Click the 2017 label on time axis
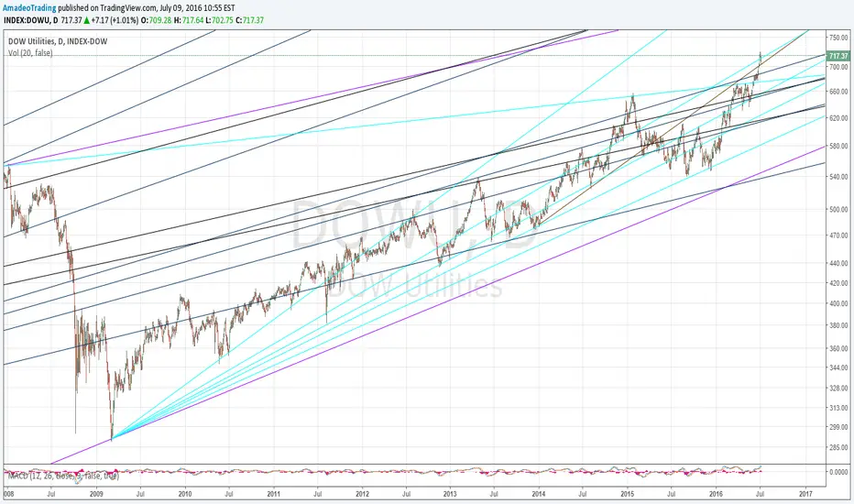The width and height of the screenshot is (854, 504). click(805, 494)
